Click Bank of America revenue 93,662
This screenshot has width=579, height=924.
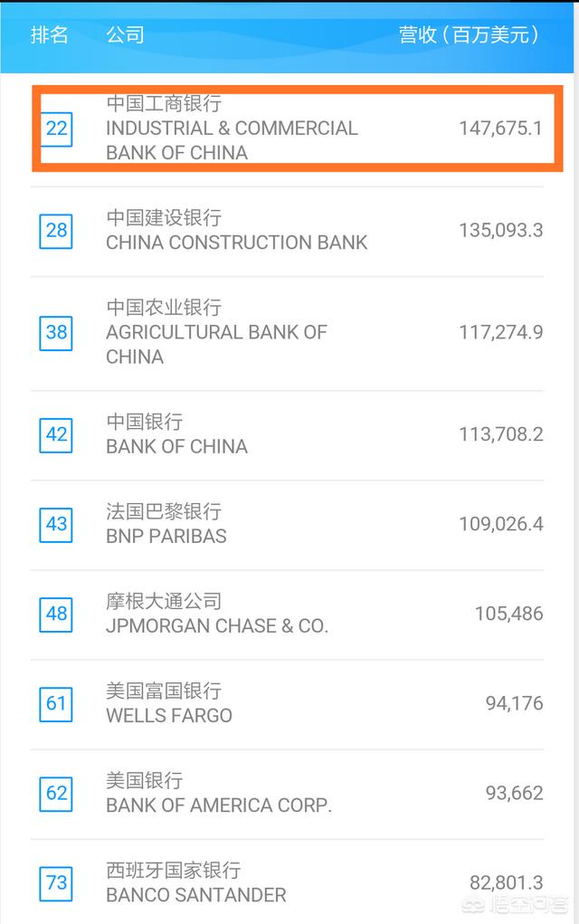[x=514, y=793]
